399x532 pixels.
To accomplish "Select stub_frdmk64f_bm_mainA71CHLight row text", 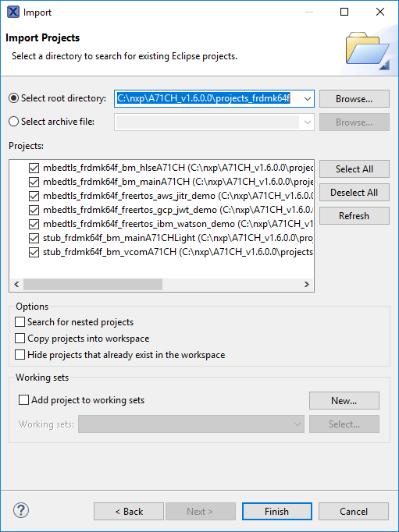I will 178,238.
